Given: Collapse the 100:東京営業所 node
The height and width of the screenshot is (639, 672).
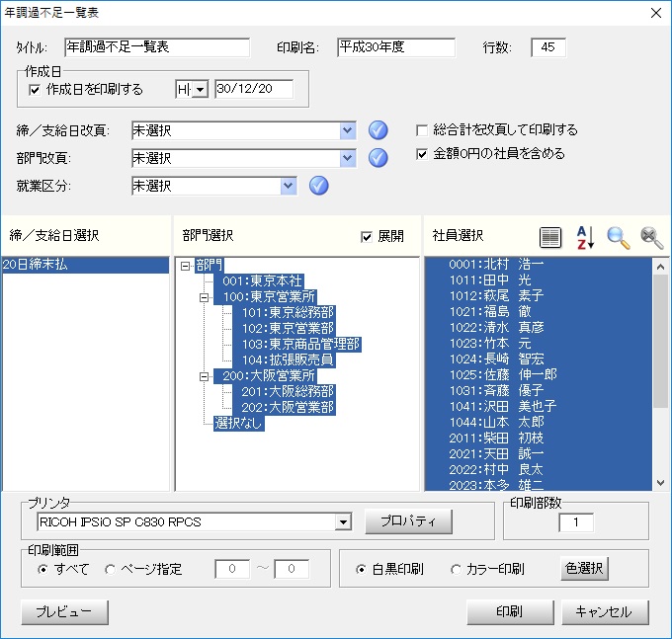Looking at the screenshot, I should pos(205,297).
